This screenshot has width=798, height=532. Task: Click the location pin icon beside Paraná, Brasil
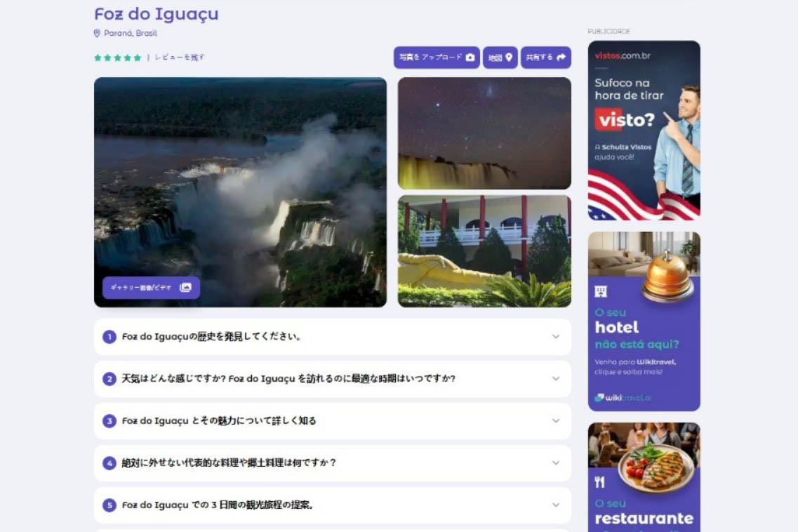[x=97, y=33]
